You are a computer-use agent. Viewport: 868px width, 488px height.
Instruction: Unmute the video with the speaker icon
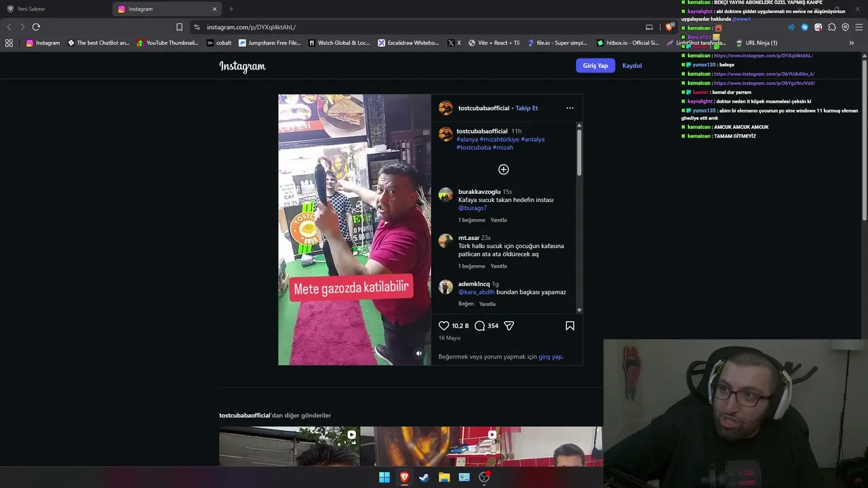[x=418, y=353]
